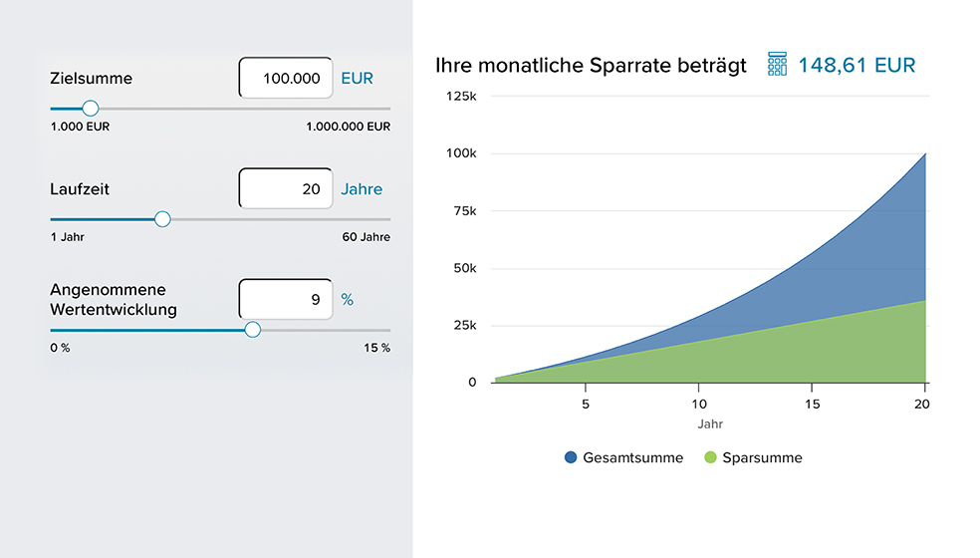Hide the Gesamtsumme series via legend label

632,457
